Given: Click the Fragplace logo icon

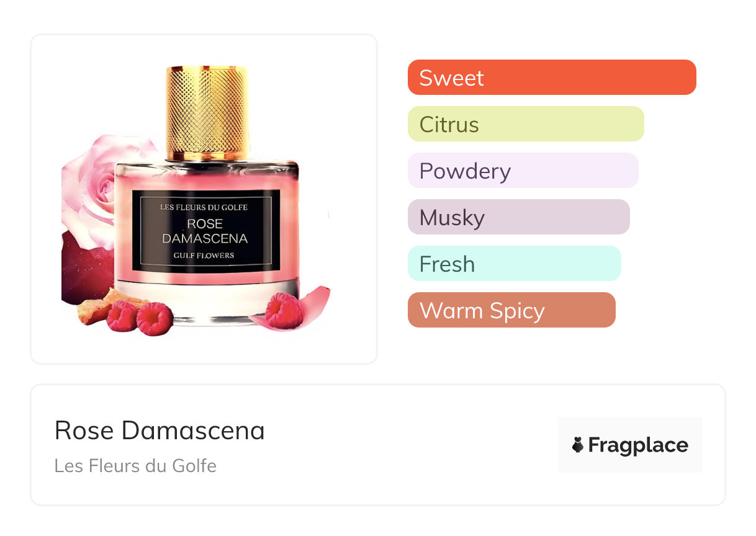Looking at the screenshot, I should click(578, 445).
